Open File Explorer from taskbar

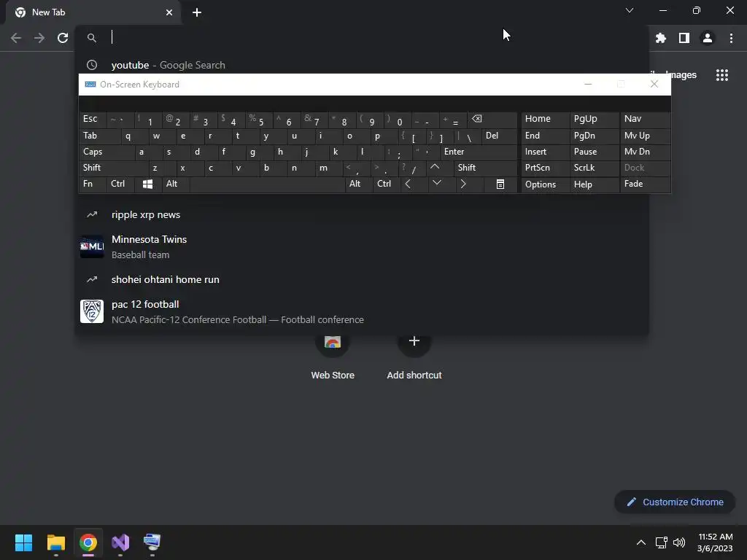(x=55, y=542)
